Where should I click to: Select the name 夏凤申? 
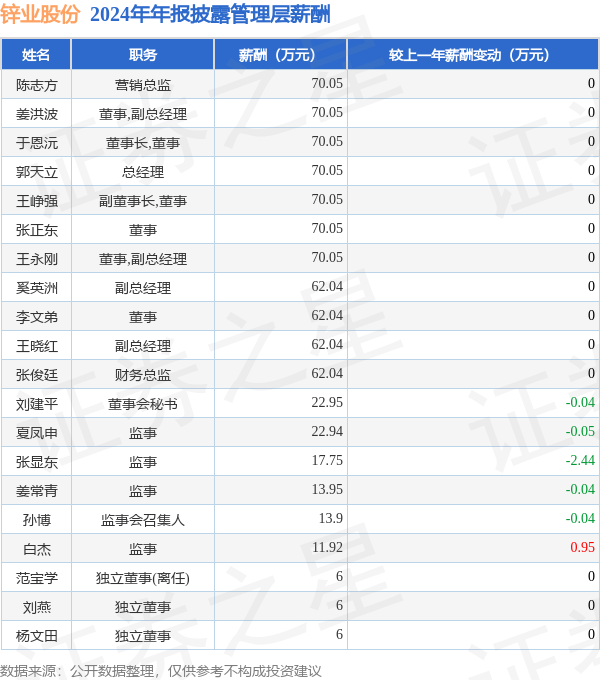(37, 433)
